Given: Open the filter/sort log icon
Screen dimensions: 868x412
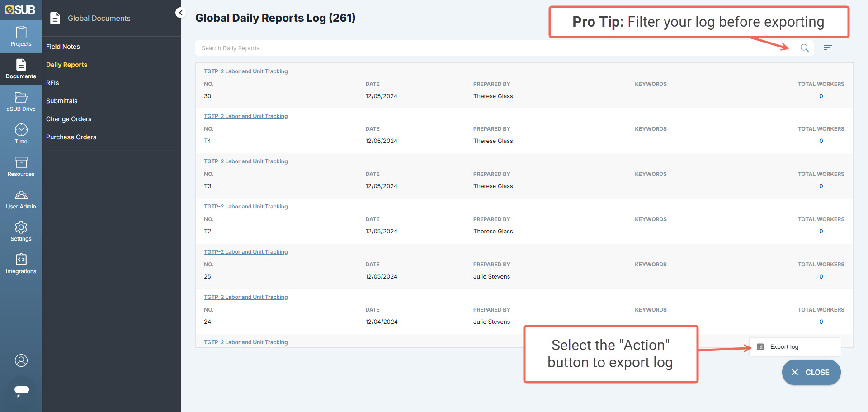Looking at the screenshot, I should tap(828, 47).
